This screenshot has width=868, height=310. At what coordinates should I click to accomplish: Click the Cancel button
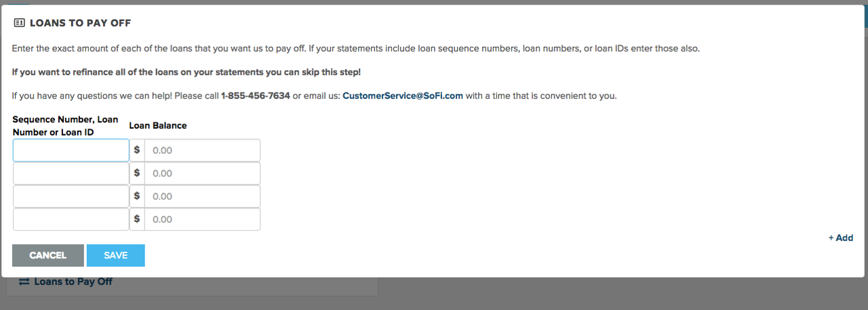click(48, 256)
